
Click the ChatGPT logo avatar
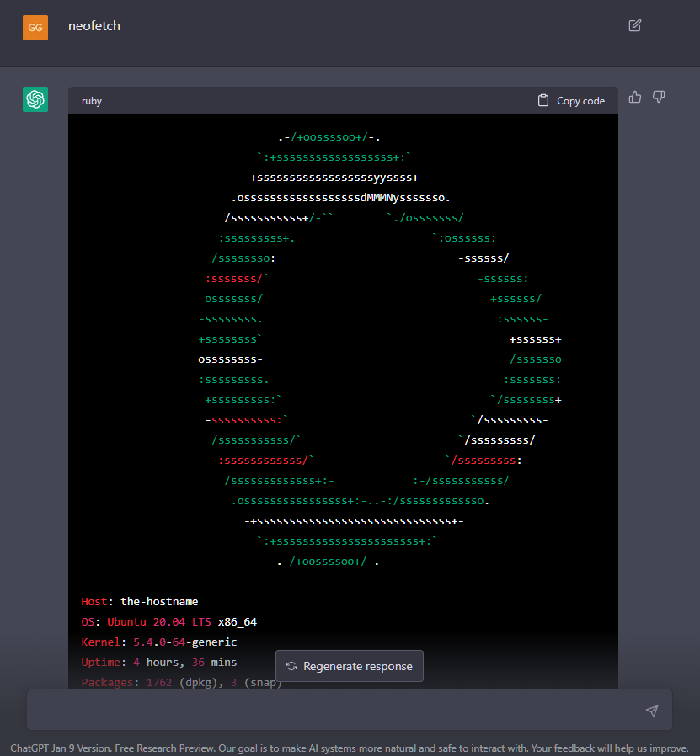tap(35, 99)
